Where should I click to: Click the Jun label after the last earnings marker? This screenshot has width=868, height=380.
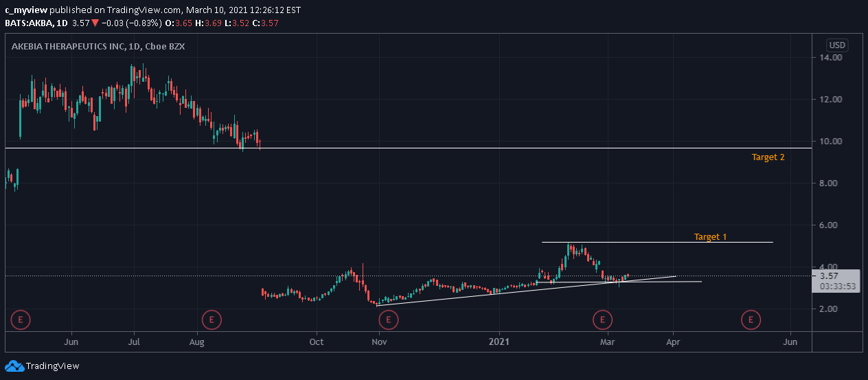click(790, 341)
